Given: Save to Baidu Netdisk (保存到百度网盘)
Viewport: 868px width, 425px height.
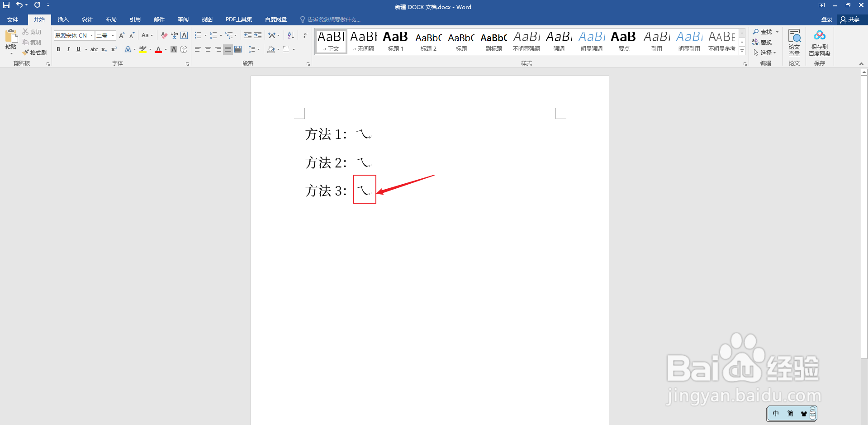Looking at the screenshot, I should tap(820, 43).
